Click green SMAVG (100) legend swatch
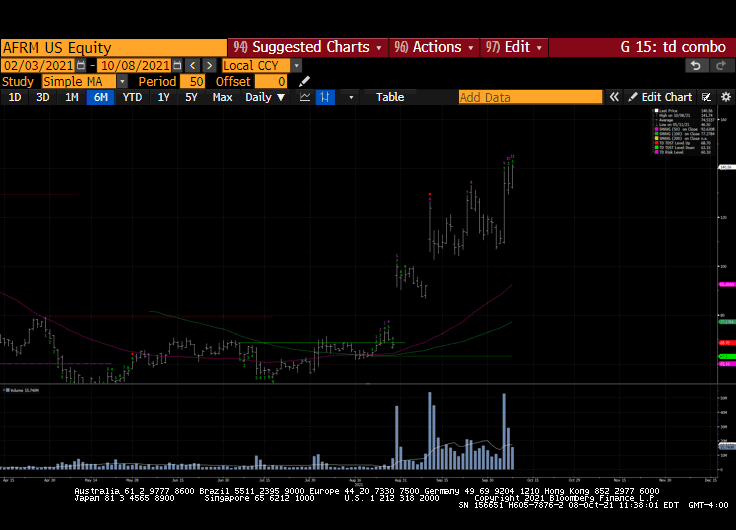Screen dimensions: 736x530 click(x=657, y=134)
